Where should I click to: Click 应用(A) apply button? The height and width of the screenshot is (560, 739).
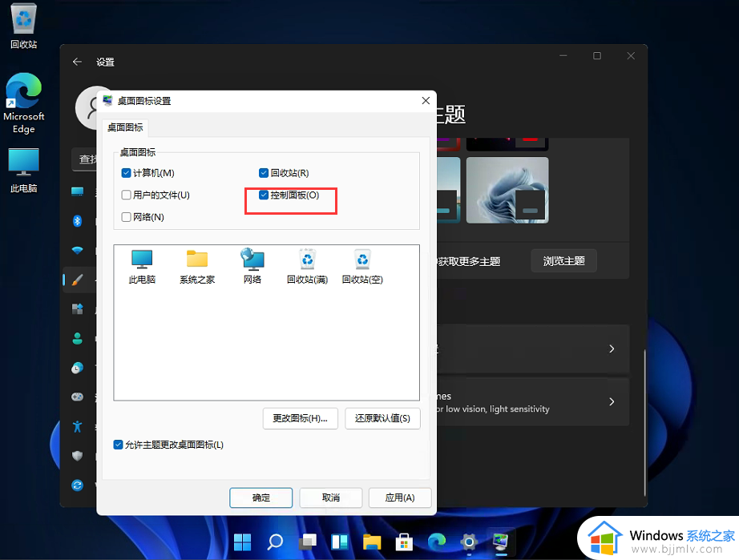pyautogui.click(x=400, y=498)
